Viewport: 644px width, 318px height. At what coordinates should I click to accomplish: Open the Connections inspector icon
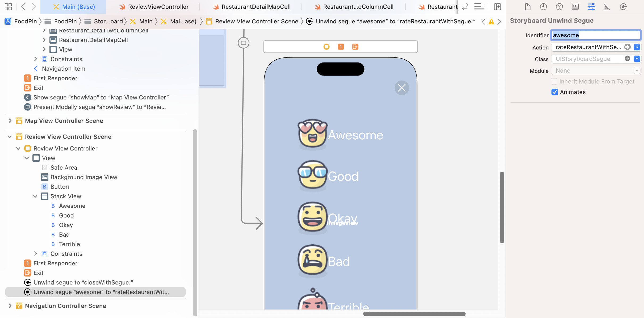[623, 7]
